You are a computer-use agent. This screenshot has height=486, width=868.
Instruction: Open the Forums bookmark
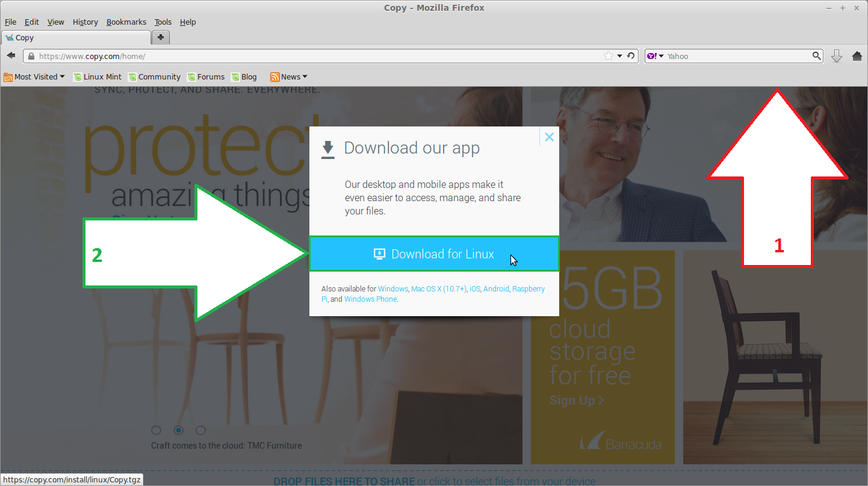(x=206, y=76)
